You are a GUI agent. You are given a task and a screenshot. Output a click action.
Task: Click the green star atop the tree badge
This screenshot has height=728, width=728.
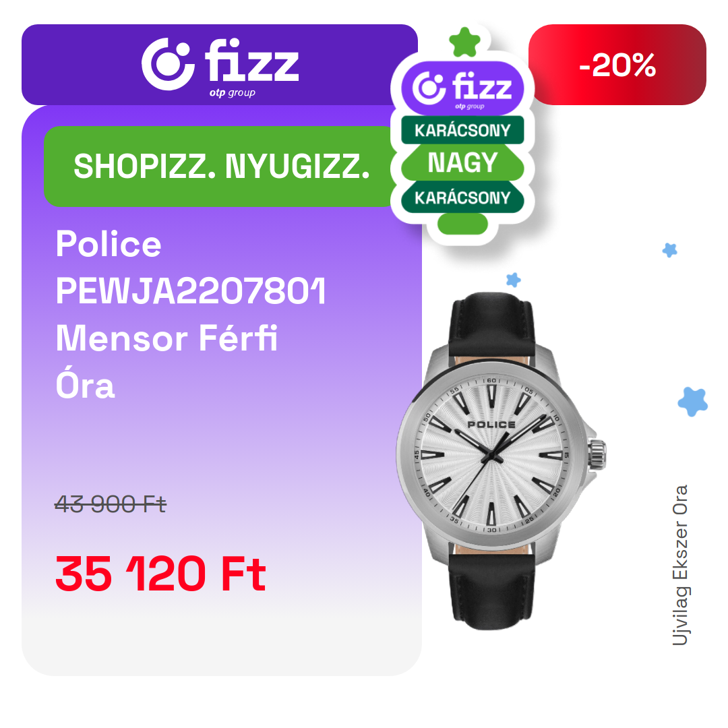point(464,42)
